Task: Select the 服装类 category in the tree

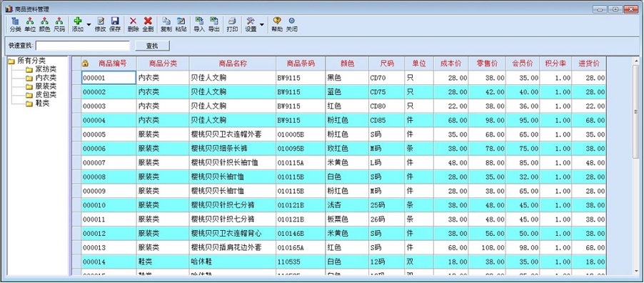Action: (41, 86)
